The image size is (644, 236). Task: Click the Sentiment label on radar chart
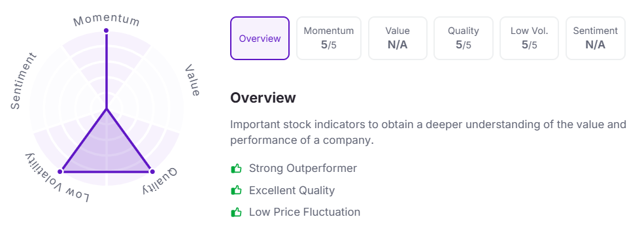pos(24,81)
